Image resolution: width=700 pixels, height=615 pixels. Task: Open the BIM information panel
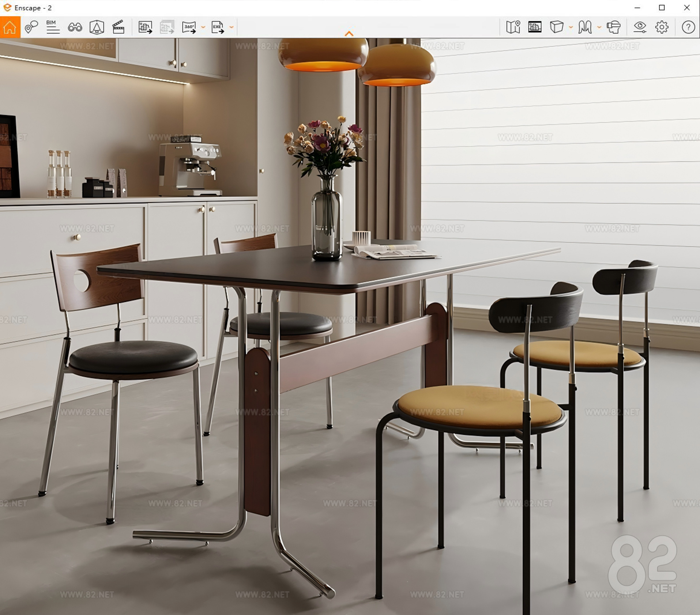(x=53, y=27)
